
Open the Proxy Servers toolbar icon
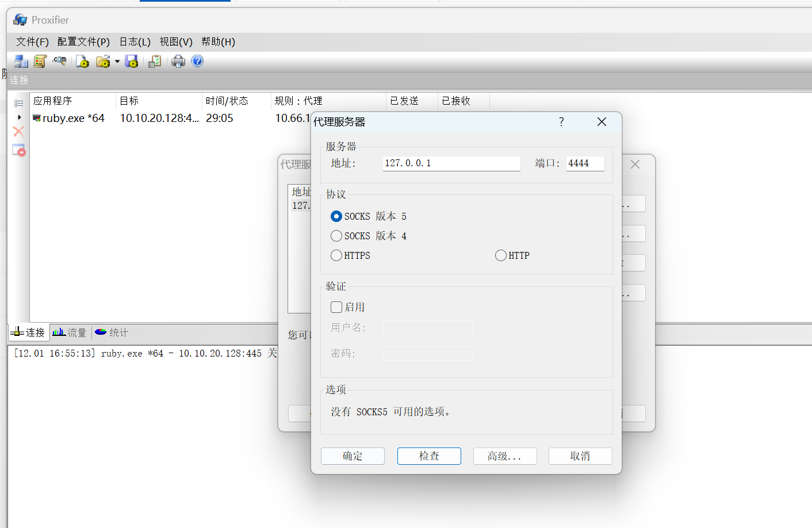pyautogui.click(x=21, y=61)
